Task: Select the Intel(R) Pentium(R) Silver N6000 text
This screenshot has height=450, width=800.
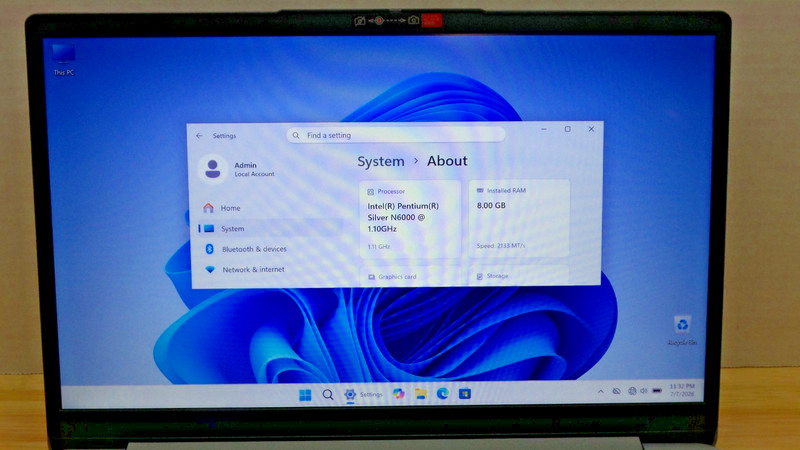Action: coord(403,217)
